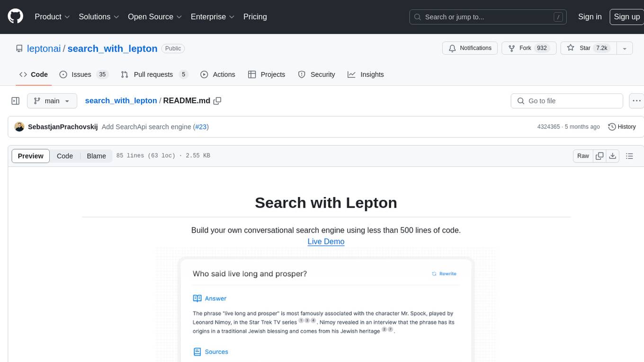
Task: Expand the Enterprise menu
Action: (213, 17)
